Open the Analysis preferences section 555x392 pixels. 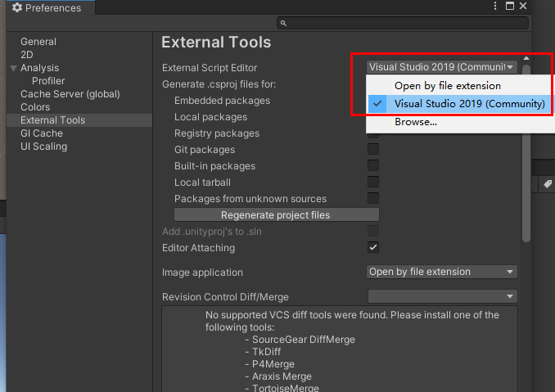click(x=39, y=68)
